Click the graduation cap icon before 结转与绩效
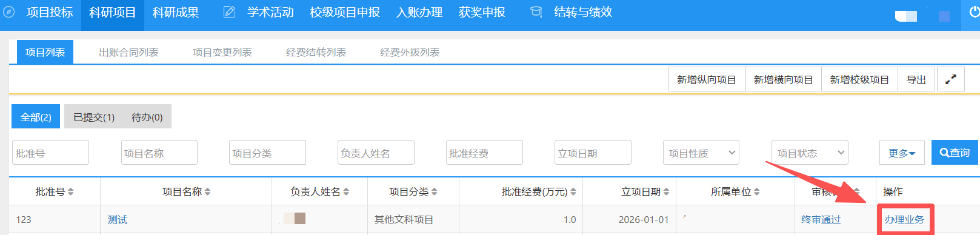Image resolution: width=980 pixels, height=235 pixels. 536,12
